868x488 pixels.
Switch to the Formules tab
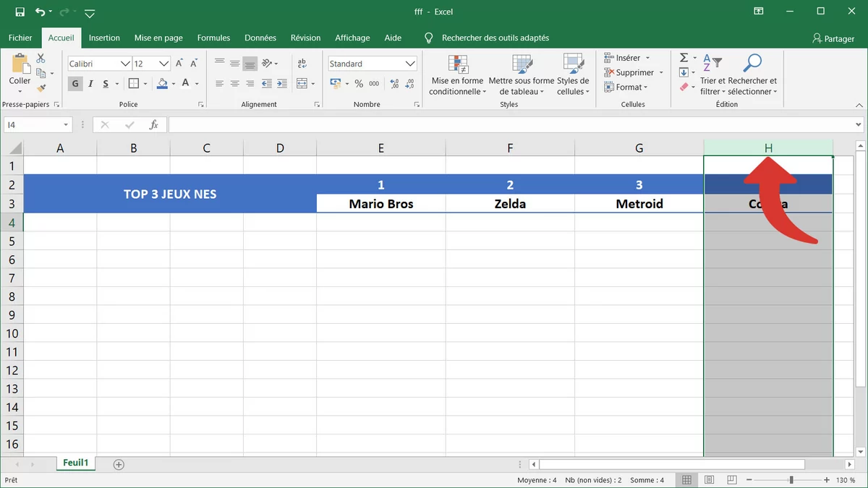(213, 38)
